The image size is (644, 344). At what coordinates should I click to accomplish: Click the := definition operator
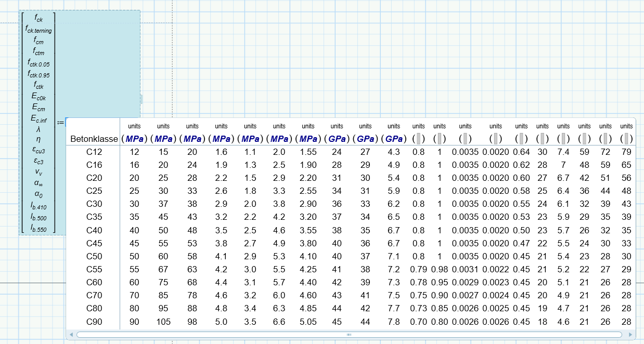(x=60, y=123)
